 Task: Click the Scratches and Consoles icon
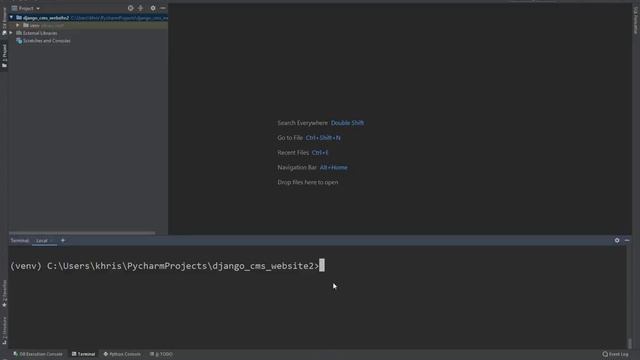pos(19,41)
